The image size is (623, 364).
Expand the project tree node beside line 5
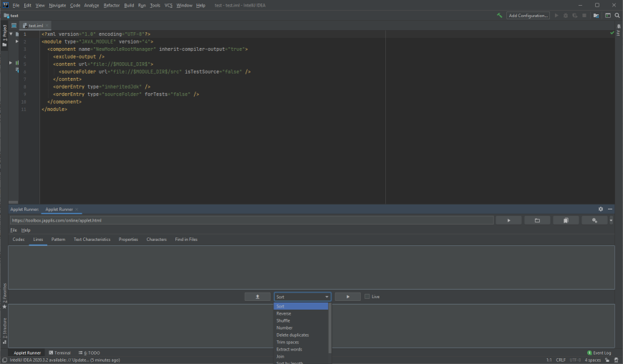[11, 63]
